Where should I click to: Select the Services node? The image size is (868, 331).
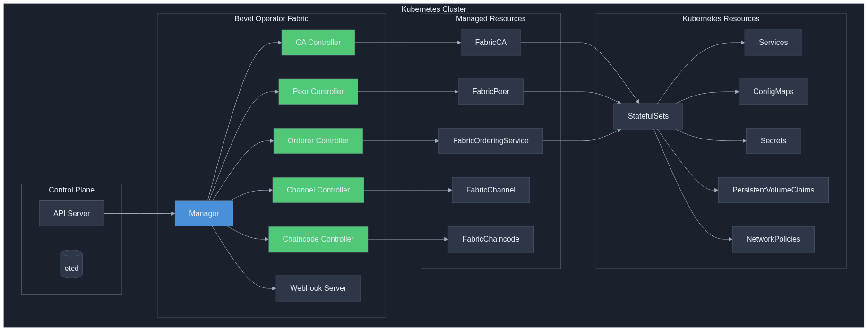coord(773,43)
